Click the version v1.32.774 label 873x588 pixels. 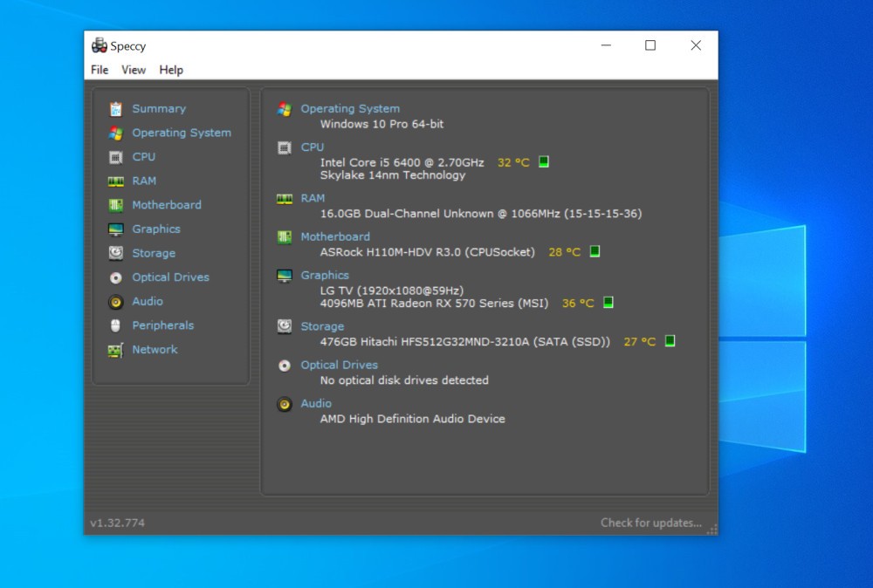[x=118, y=523]
